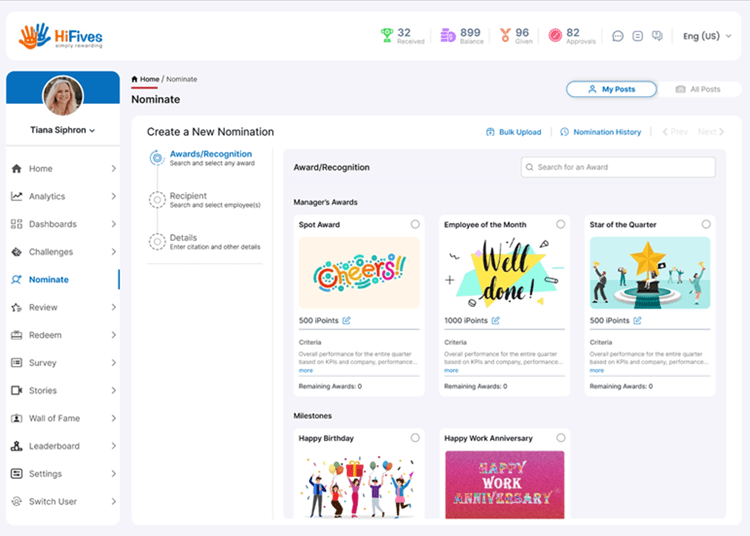This screenshot has width=750, height=536.
Task: Open the Nomination History link
Action: (600, 132)
